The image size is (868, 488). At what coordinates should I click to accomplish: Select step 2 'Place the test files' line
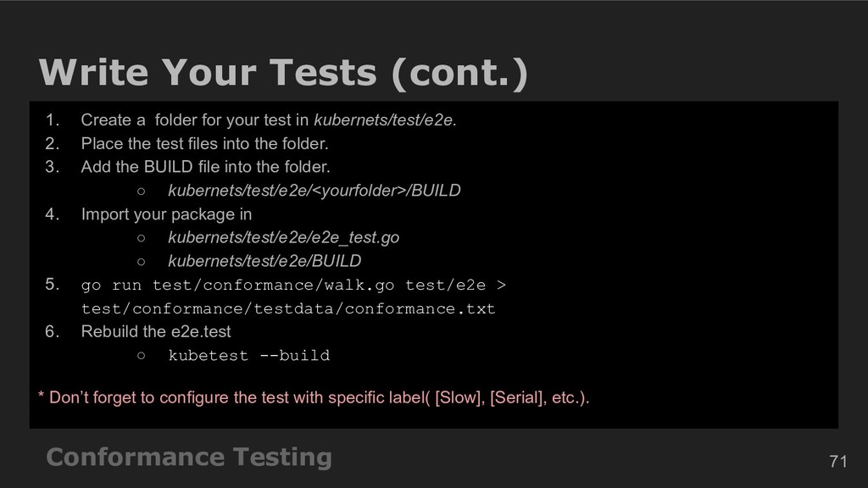pos(204,143)
